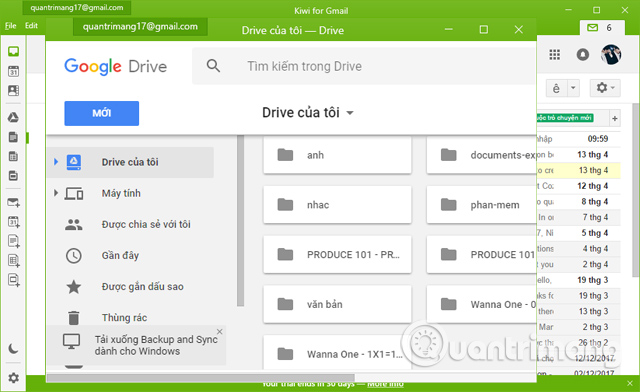Select Máy tính in navigation
This screenshot has width=640, height=392.
click(121, 193)
